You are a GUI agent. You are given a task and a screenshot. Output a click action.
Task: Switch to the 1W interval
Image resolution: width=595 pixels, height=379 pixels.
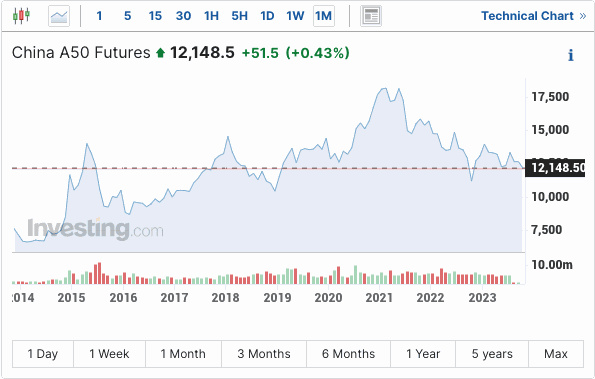(295, 16)
